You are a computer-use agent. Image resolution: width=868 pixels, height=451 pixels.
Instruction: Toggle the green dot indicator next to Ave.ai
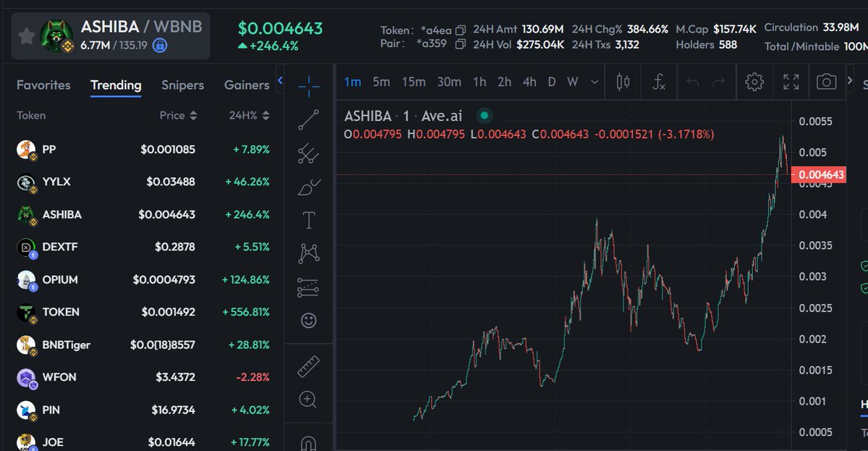click(x=485, y=116)
